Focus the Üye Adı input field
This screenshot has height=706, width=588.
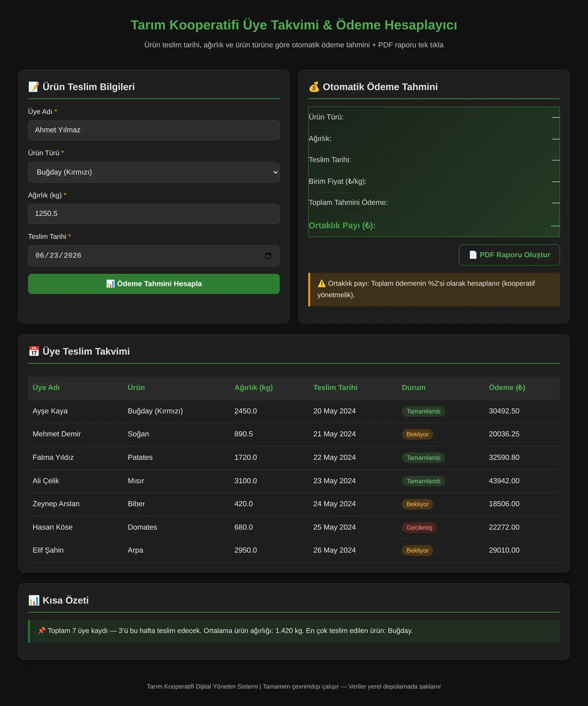click(154, 130)
